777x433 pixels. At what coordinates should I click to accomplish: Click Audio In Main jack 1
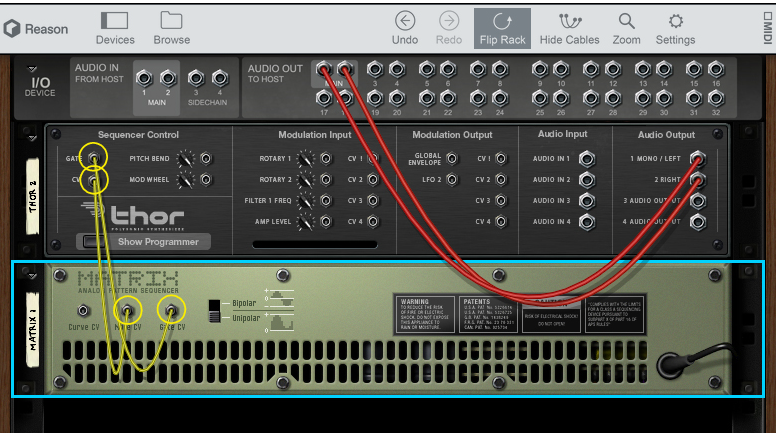[x=144, y=78]
